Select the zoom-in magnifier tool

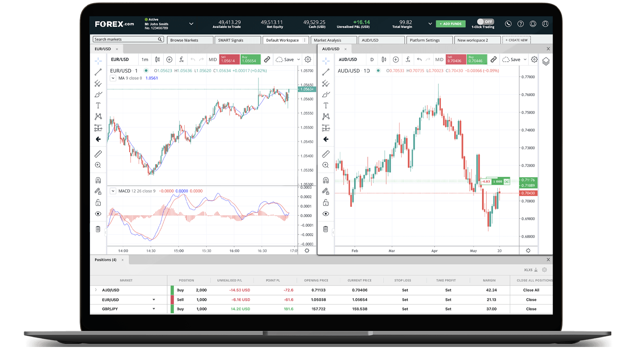pos(98,165)
